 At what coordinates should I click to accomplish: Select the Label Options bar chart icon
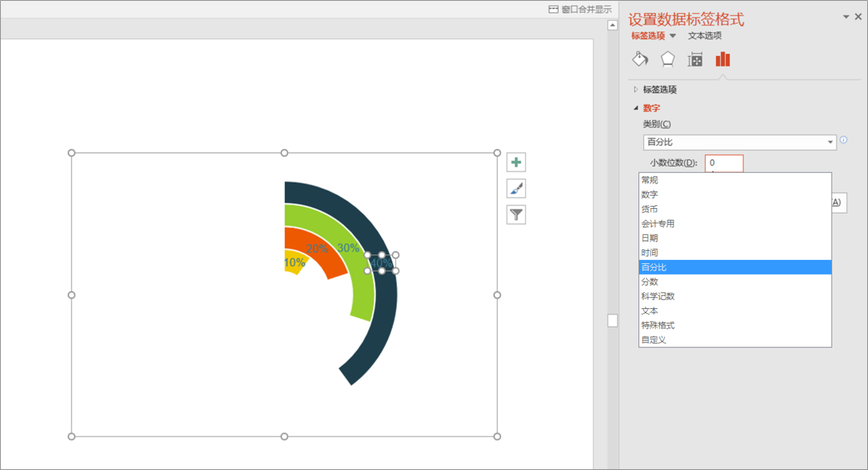click(x=722, y=60)
